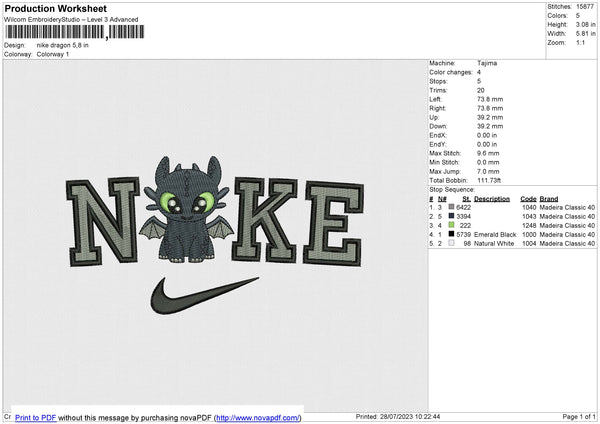Click the 'Description' column header
600x424 pixels.
(492, 199)
